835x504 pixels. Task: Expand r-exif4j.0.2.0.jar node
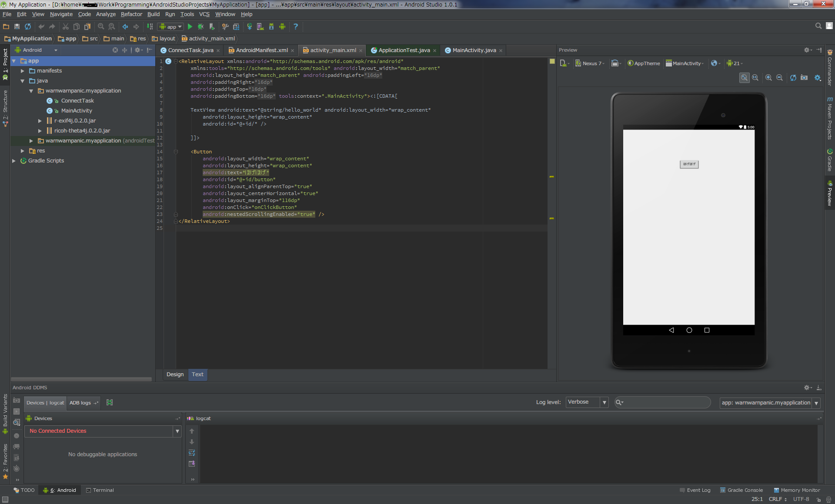tap(40, 121)
